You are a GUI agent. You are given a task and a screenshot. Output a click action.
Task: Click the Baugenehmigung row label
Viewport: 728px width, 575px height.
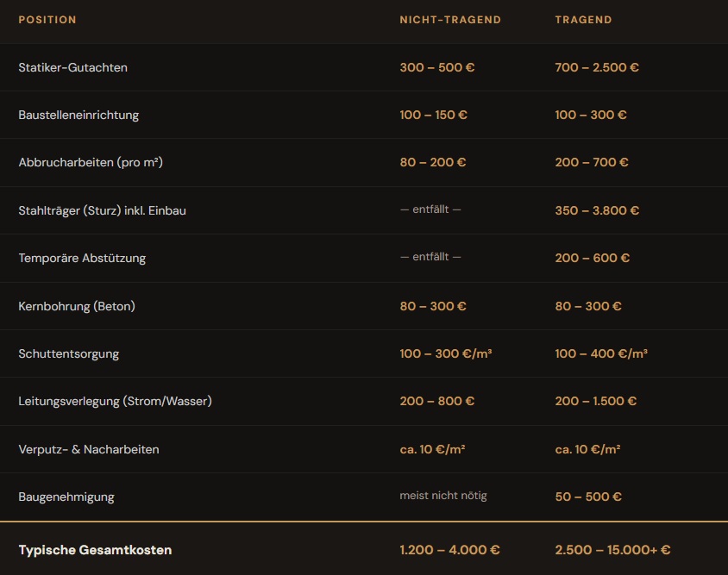click(x=66, y=497)
